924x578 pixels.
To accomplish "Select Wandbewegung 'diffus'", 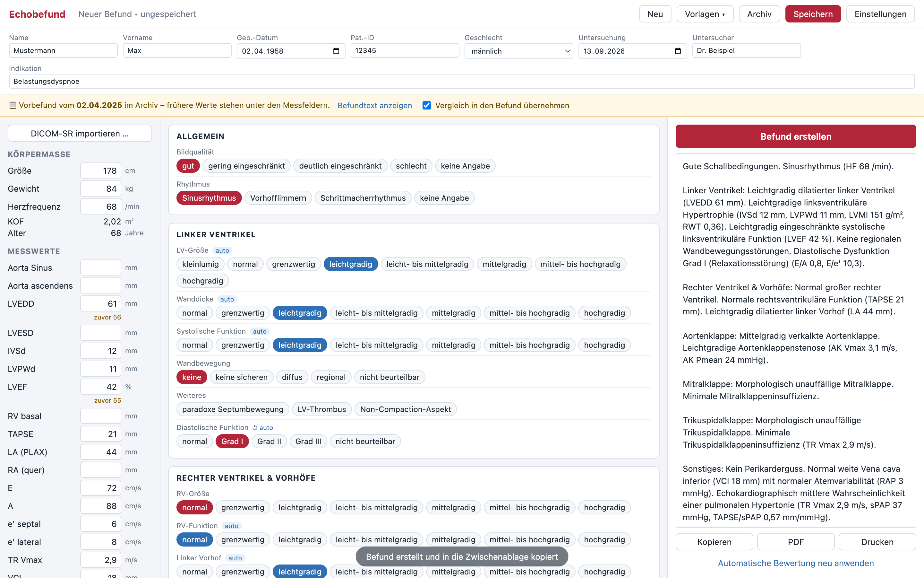I will click(x=292, y=377).
